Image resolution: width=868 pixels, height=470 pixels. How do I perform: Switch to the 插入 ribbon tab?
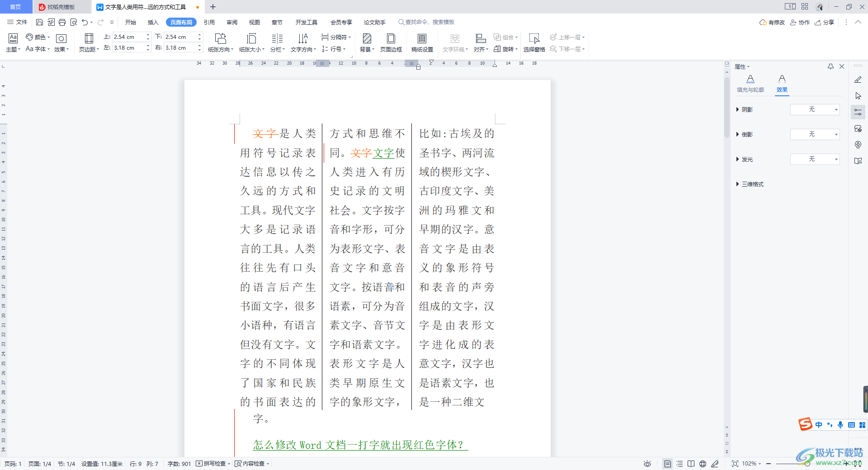(x=153, y=22)
